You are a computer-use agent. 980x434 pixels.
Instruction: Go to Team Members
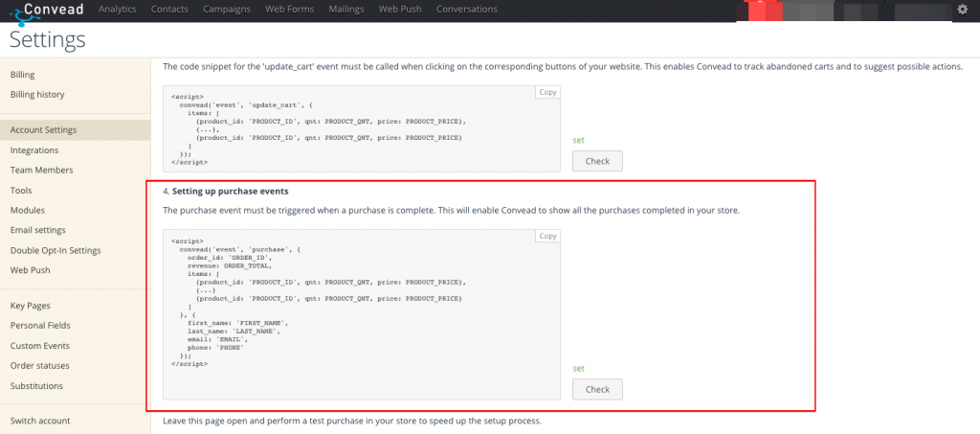point(41,171)
